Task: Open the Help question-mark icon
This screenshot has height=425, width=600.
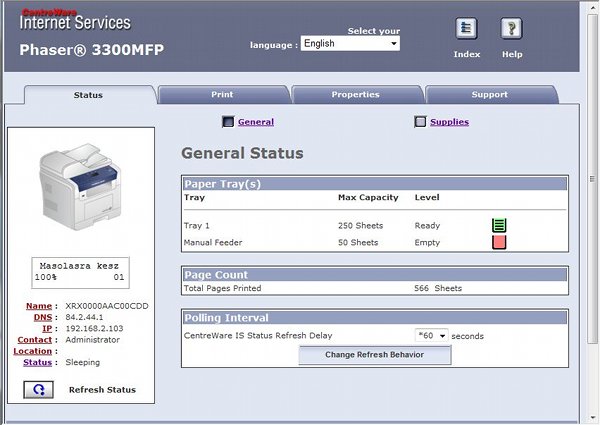Action: pos(512,28)
